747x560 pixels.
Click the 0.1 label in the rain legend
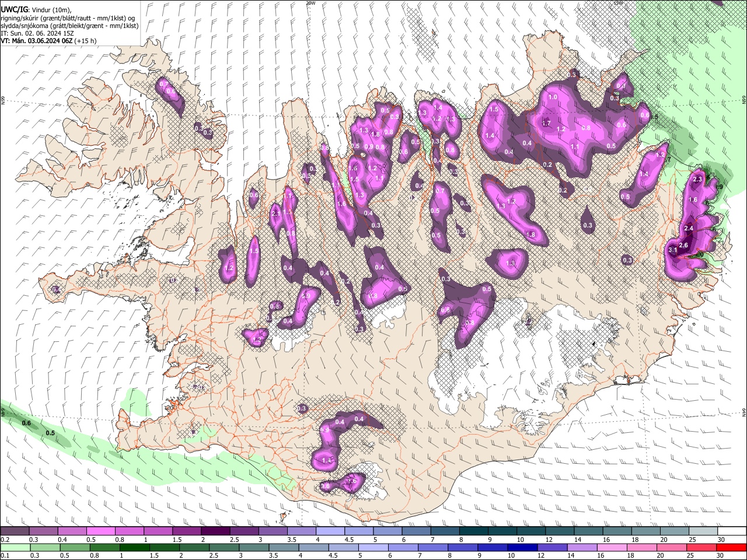tap(5, 555)
